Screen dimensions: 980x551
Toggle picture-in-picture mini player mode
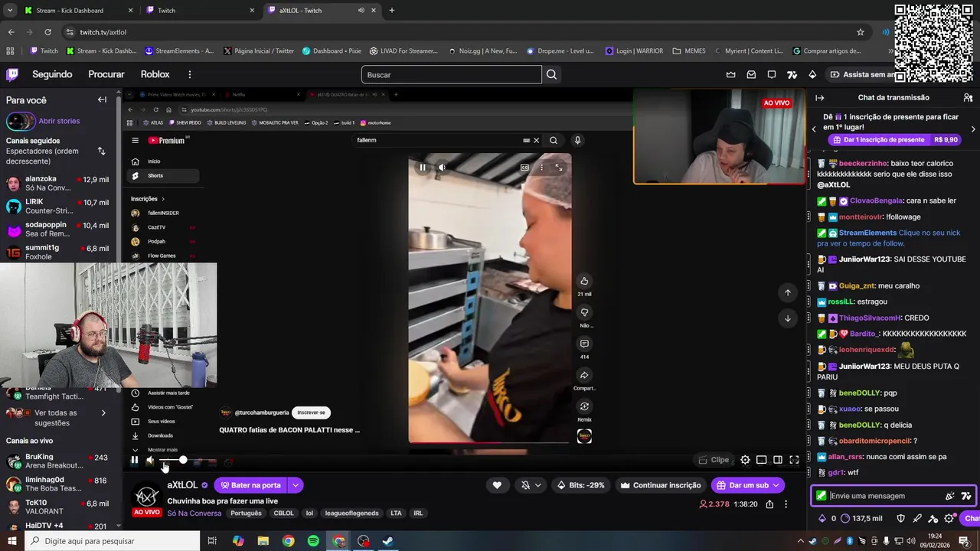click(x=761, y=460)
